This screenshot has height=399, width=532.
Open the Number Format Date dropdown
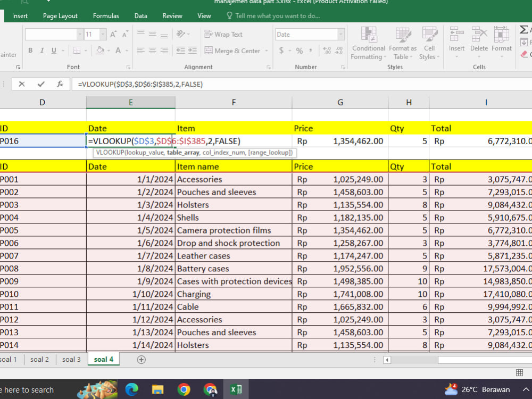pos(341,34)
